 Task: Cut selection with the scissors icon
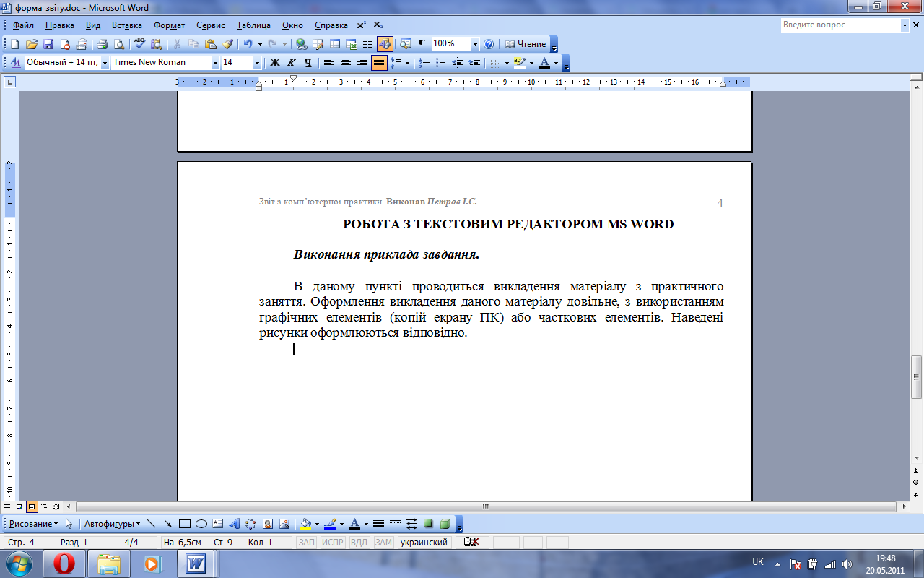(177, 44)
